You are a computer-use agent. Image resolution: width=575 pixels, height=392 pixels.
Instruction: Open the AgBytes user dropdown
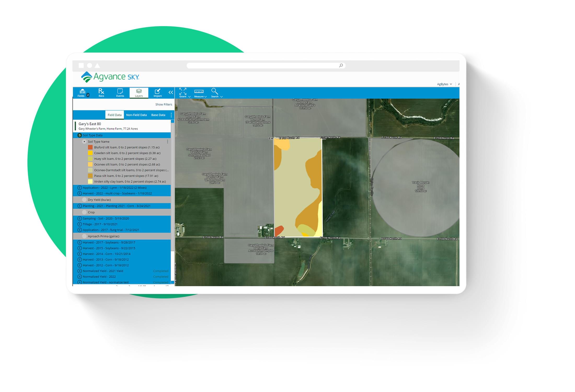(x=444, y=84)
